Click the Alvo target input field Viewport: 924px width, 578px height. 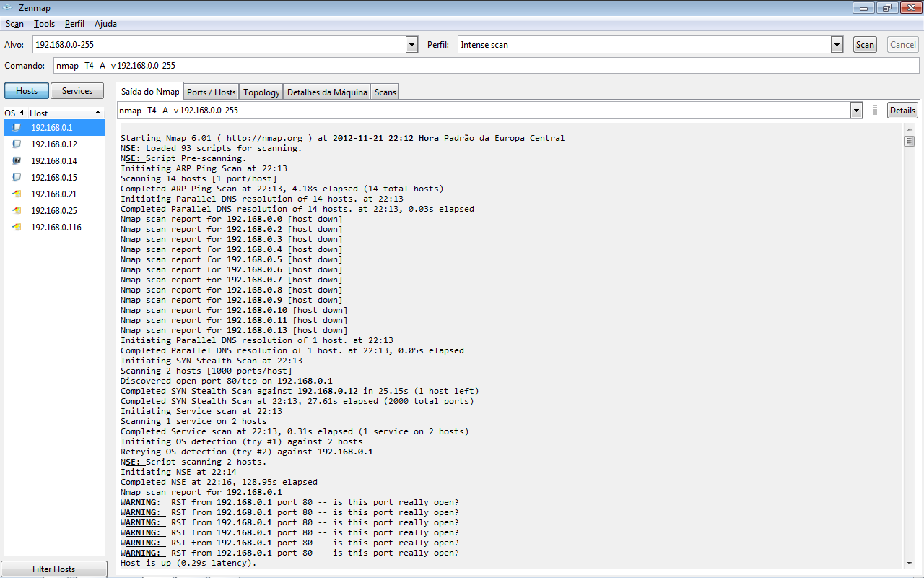(x=219, y=45)
